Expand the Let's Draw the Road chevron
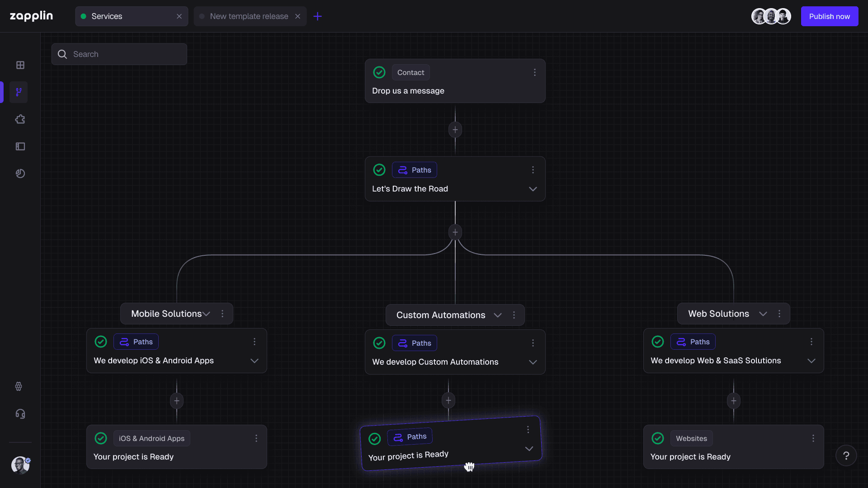 pos(533,189)
